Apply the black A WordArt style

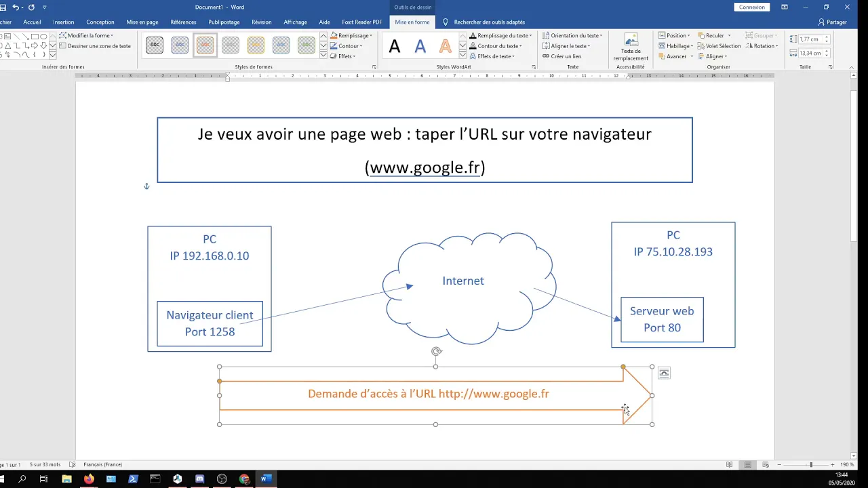[x=395, y=46]
